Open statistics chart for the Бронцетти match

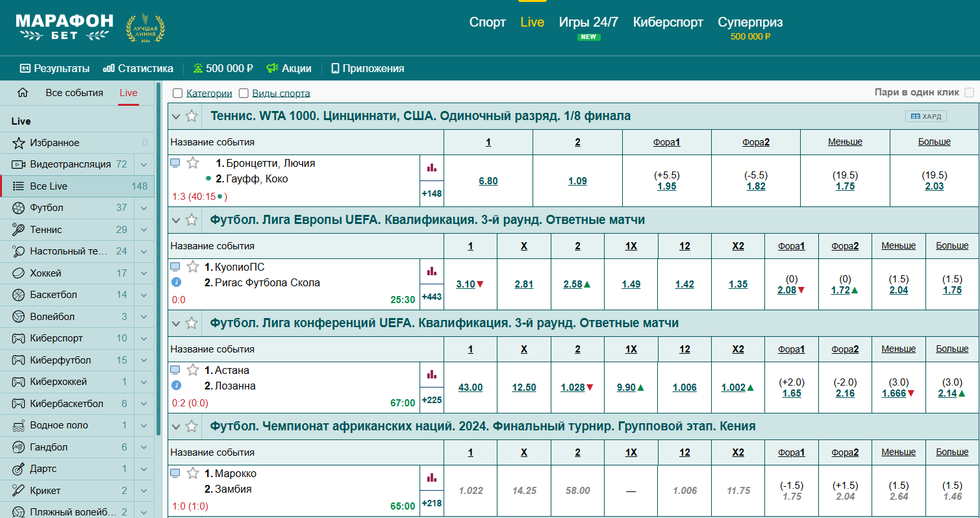point(432,167)
